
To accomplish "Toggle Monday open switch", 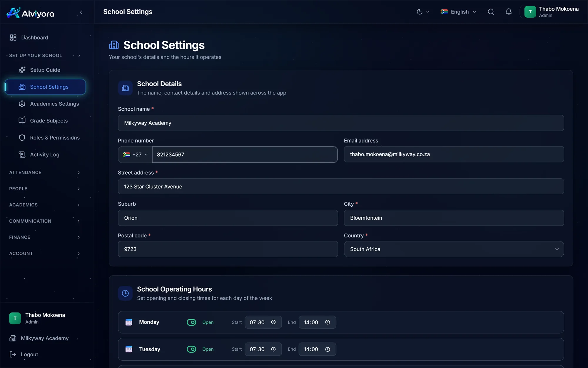I will pyautogui.click(x=191, y=322).
